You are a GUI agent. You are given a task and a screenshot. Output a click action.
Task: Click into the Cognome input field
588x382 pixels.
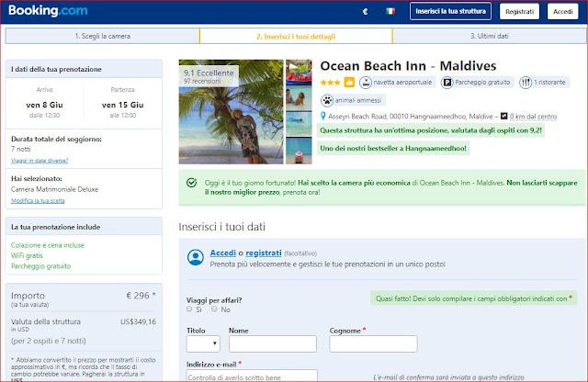[x=373, y=343]
